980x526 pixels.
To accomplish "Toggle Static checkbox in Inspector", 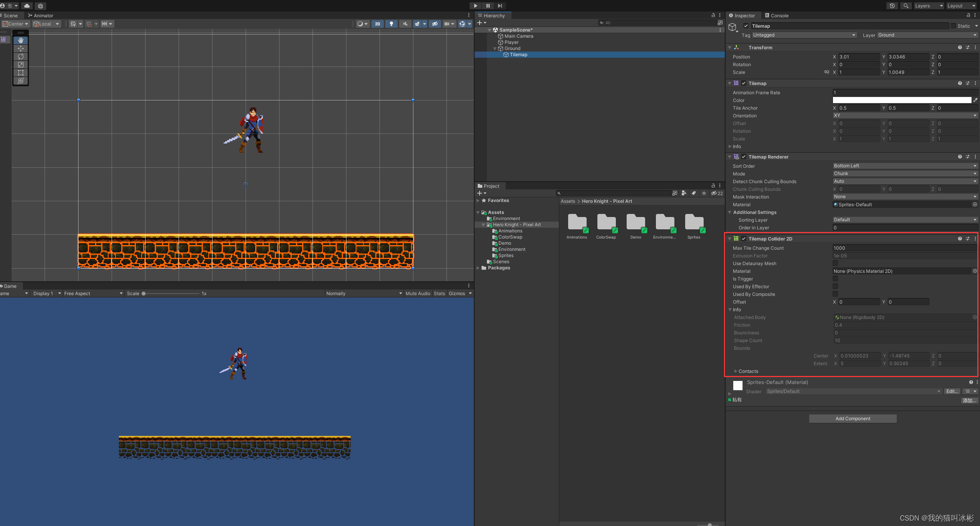I will [x=953, y=26].
